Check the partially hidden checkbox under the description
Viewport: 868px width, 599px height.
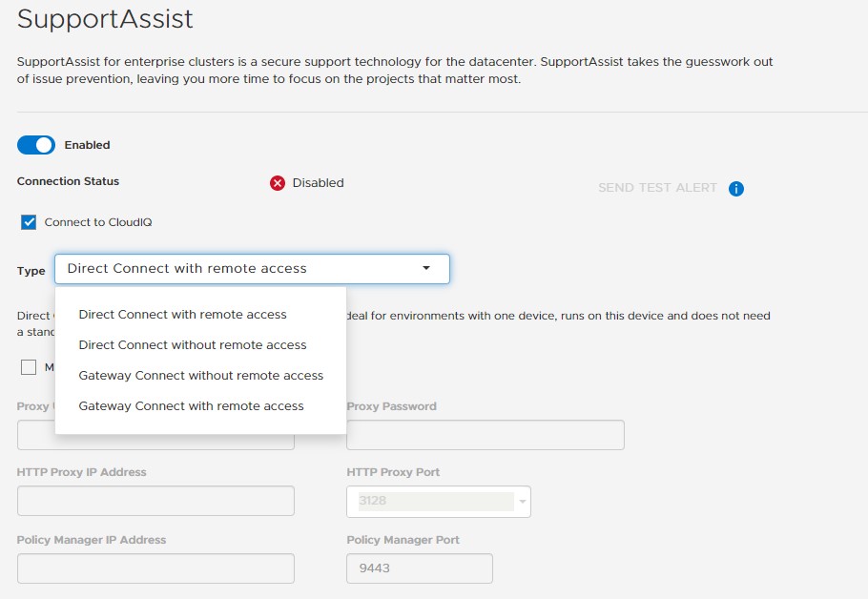click(x=27, y=367)
